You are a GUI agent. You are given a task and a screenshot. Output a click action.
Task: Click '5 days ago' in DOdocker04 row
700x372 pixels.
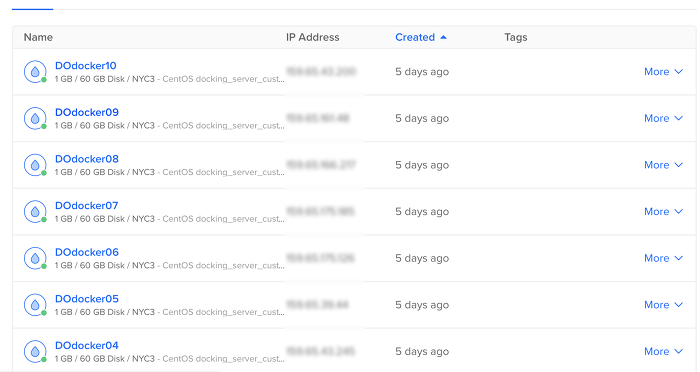(422, 352)
